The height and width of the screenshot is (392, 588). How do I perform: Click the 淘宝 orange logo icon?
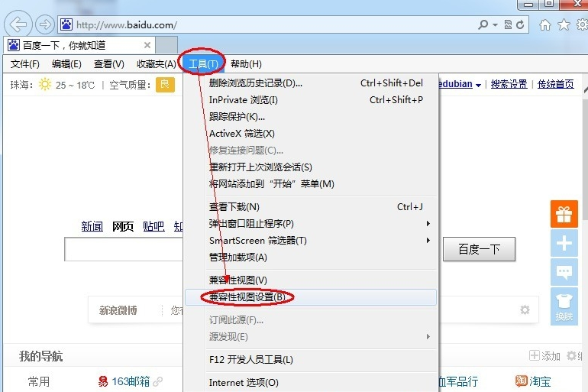click(522, 381)
